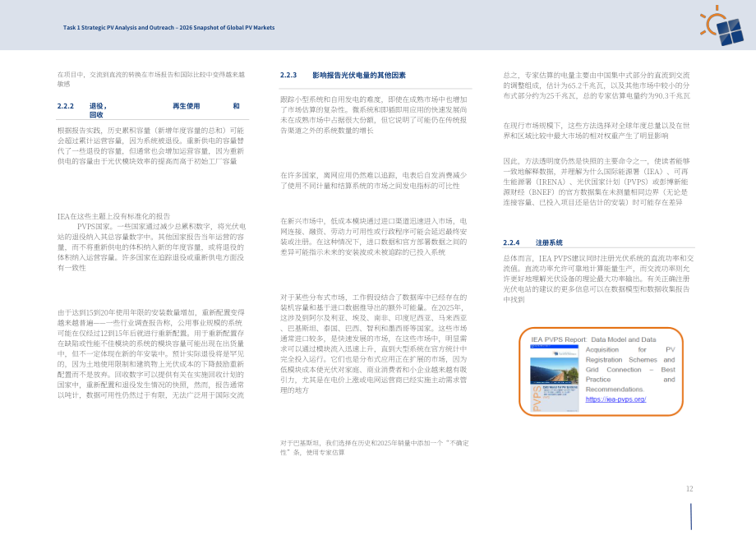
Task: Click the 'Recommendations.' line in report box
Action: tap(615, 389)
